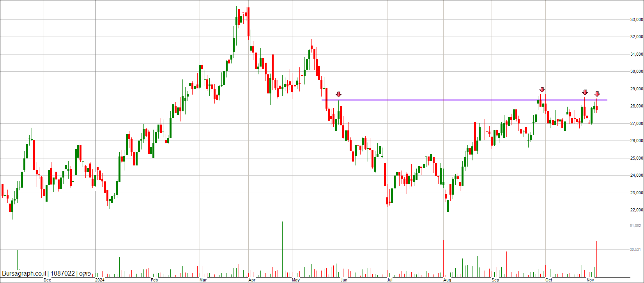Click the red arrow marker before June
Screen dimensions: 644x283
click(x=339, y=94)
